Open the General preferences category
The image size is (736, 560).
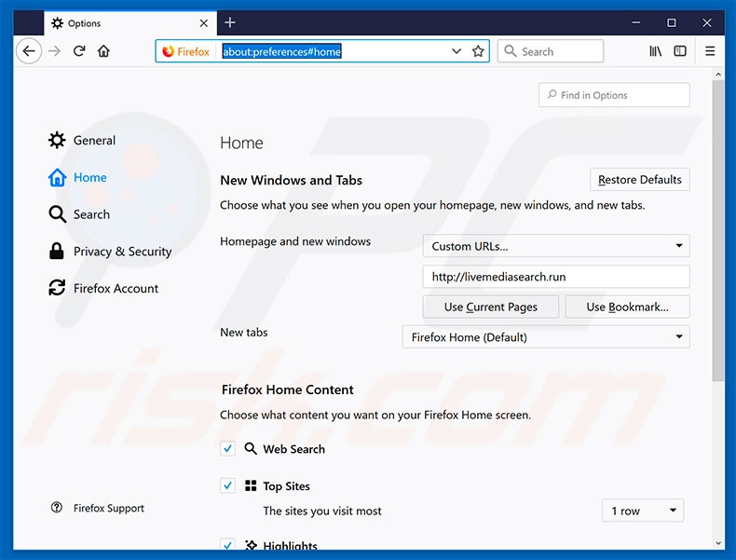pos(82,141)
